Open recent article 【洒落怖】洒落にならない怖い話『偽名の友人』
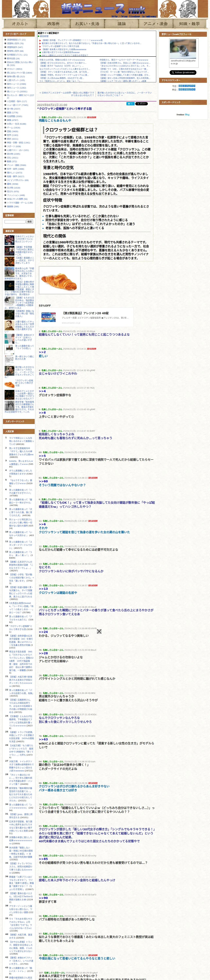Screen dimensions: 210x980 [24, 313]
